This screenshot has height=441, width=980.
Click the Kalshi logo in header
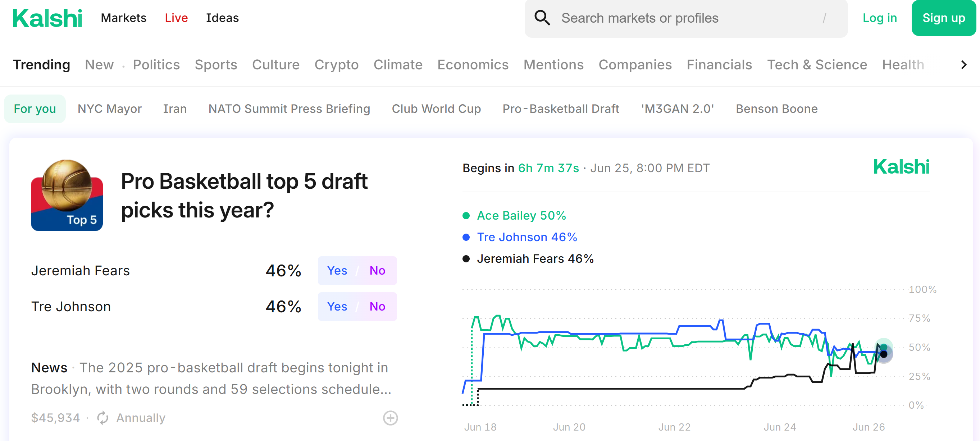47,18
